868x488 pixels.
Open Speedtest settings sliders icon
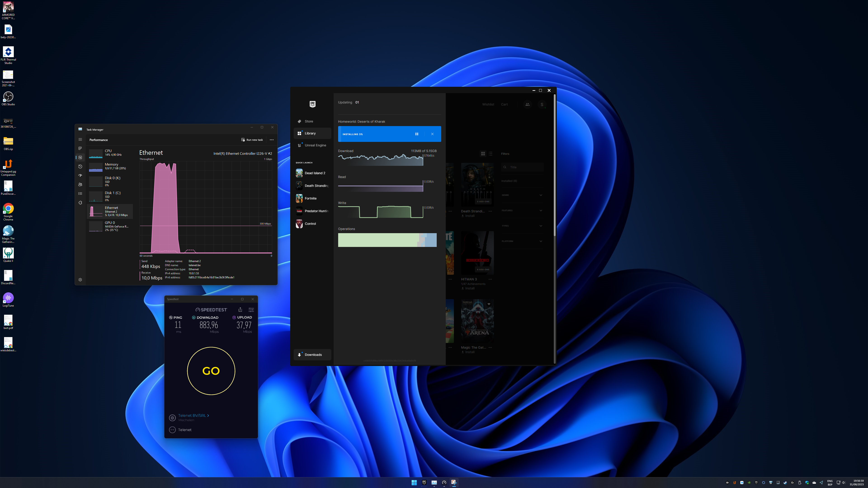click(x=251, y=310)
